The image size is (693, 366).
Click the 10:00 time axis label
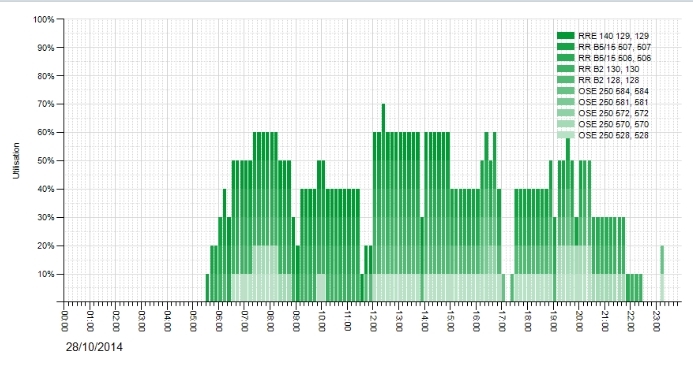point(321,320)
